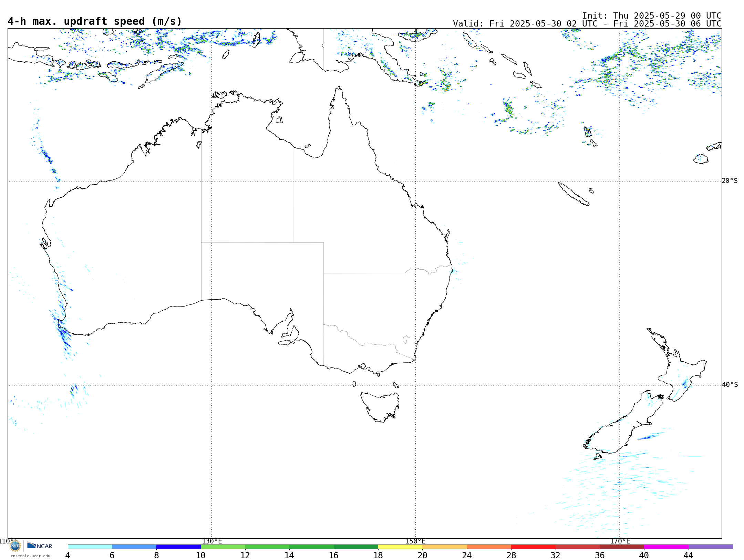Viewport: 744px width, 560px height.
Task: Open the ensemble.ucar.edu link text
Action: point(31,556)
